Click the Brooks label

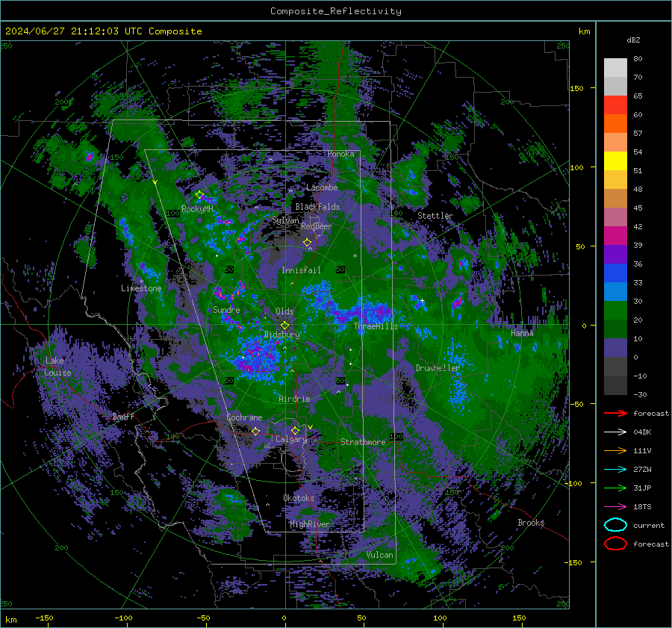tap(531, 523)
